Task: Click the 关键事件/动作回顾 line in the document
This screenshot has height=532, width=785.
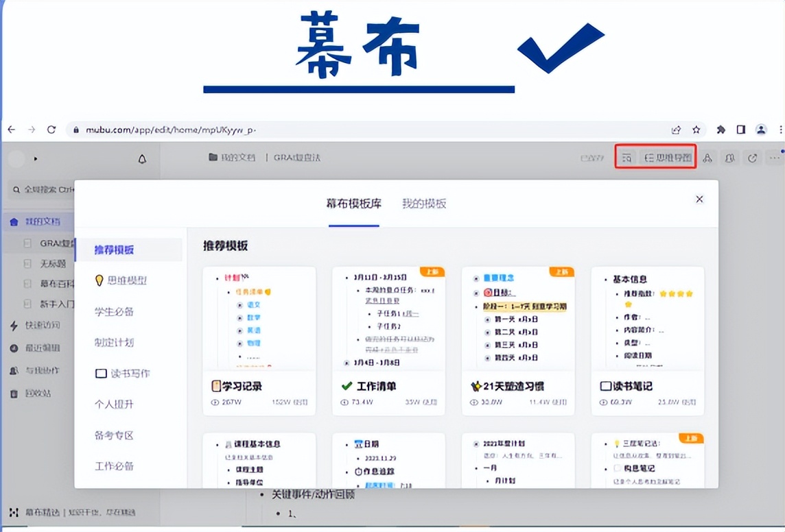Action: [x=314, y=494]
